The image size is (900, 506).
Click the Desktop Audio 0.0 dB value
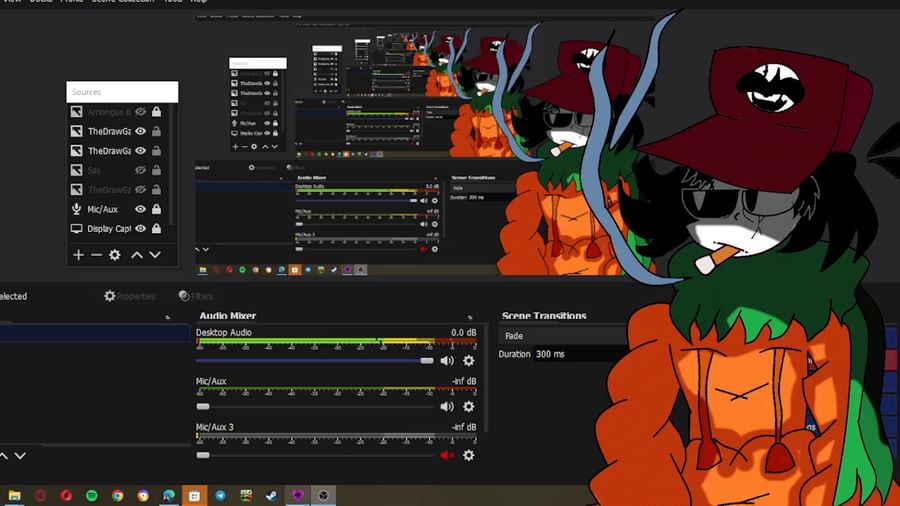pyautogui.click(x=463, y=332)
